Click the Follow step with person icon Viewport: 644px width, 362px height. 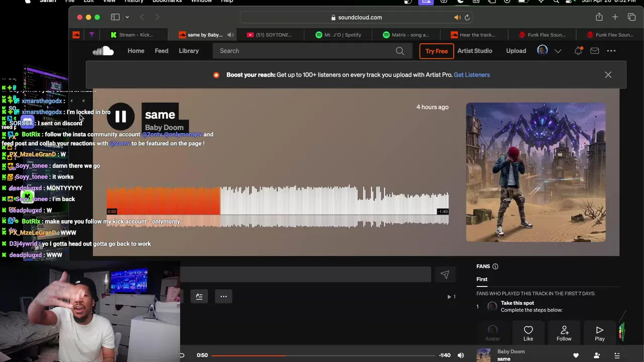564,333
